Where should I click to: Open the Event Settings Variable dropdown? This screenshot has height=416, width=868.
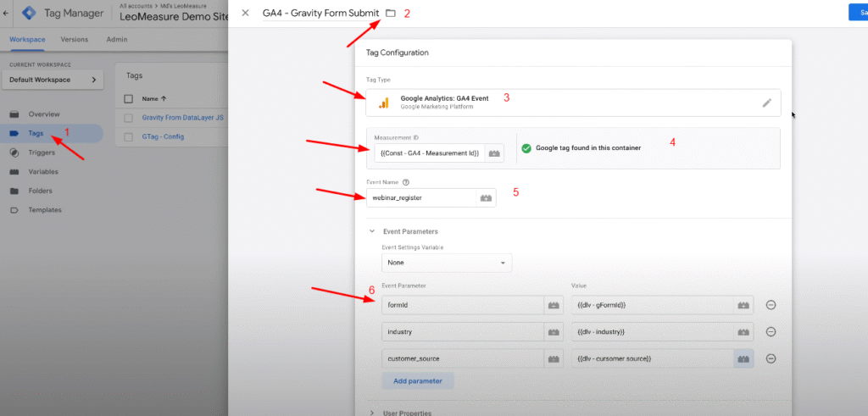[447, 263]
